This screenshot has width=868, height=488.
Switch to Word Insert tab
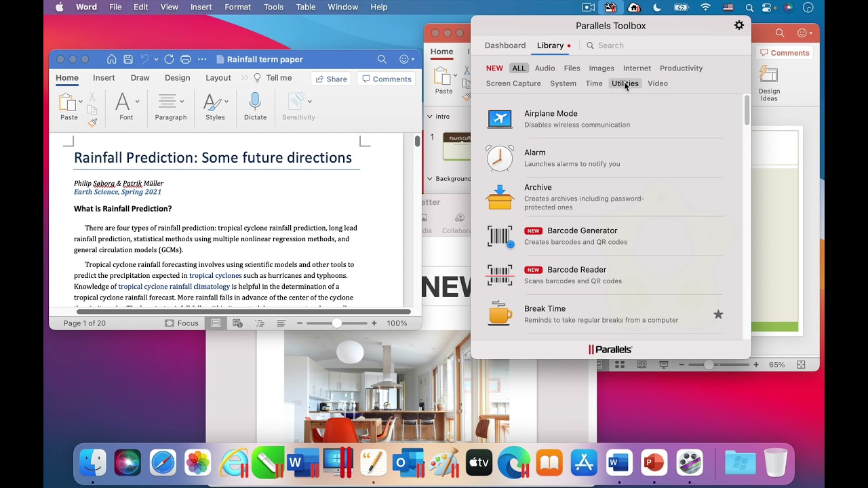click(x=104, y=78)
